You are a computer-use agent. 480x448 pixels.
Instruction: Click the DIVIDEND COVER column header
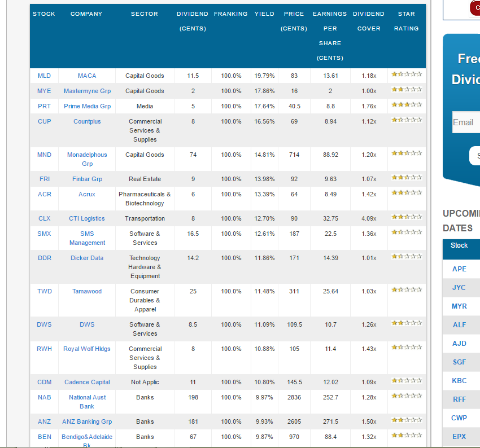pyautogui.click(x=369, y=21)
